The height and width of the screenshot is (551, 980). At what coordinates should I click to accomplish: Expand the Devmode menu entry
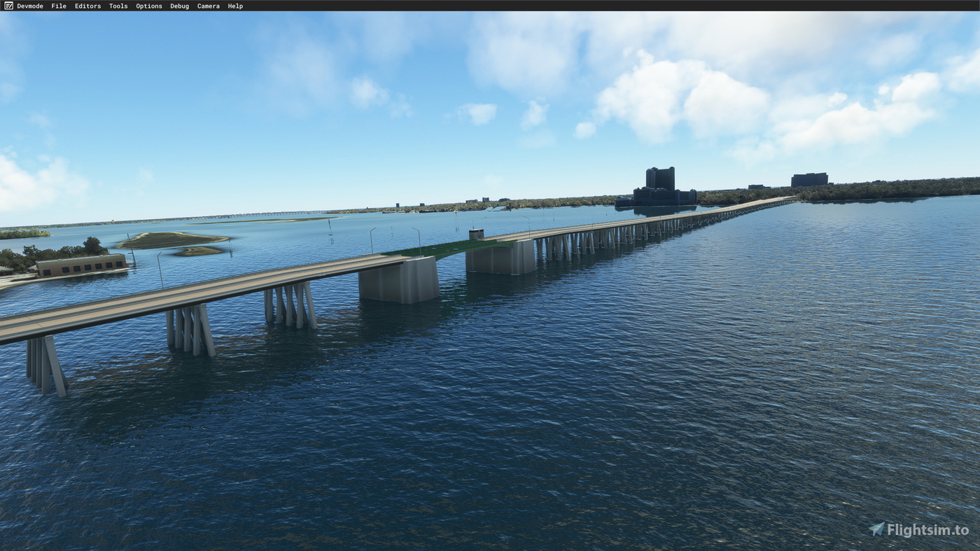coord(30,6)
